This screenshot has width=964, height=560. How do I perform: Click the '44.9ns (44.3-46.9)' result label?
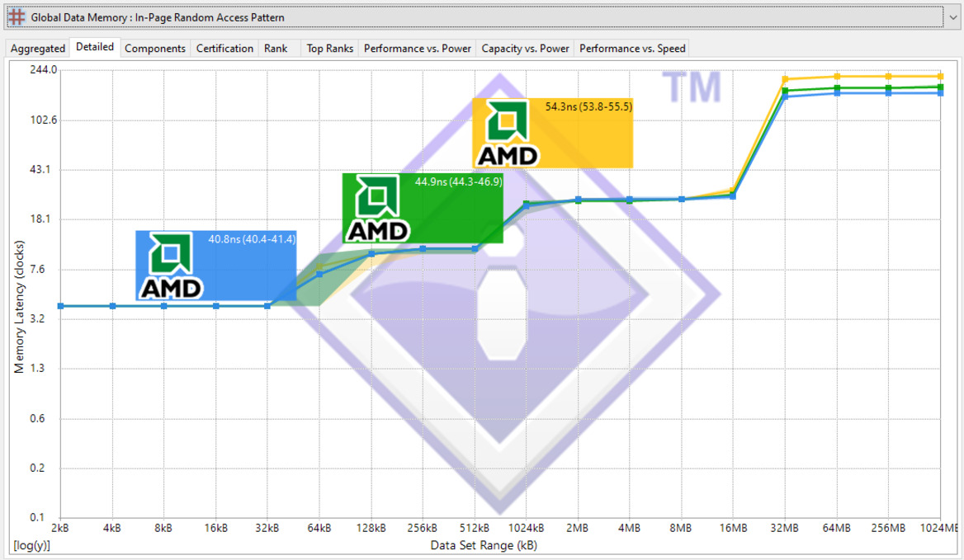[x=459, y=181]
